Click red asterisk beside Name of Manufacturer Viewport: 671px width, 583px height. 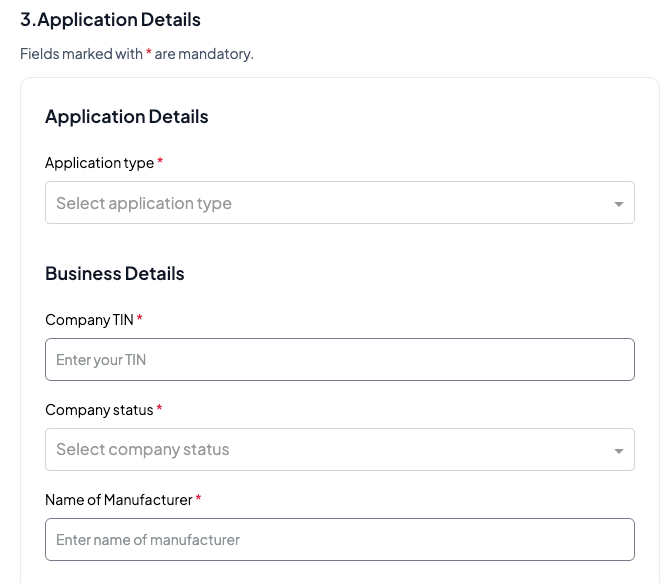[x=198, y=497]
